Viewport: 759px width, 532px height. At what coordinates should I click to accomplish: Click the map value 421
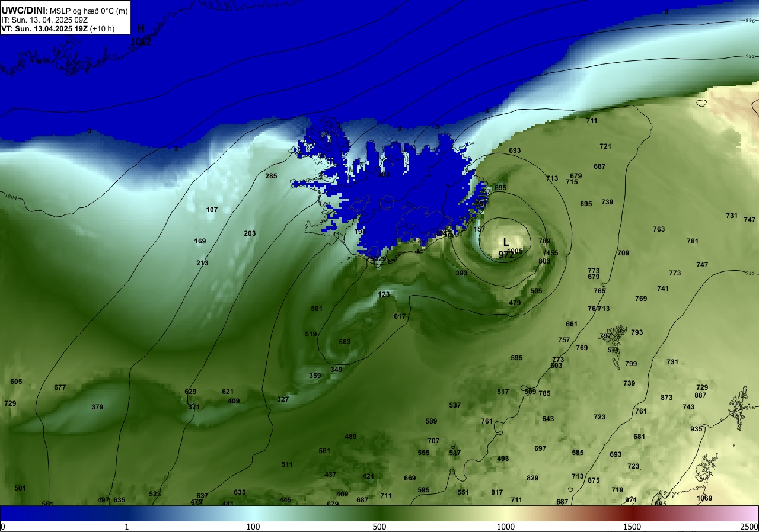point(368,476)
